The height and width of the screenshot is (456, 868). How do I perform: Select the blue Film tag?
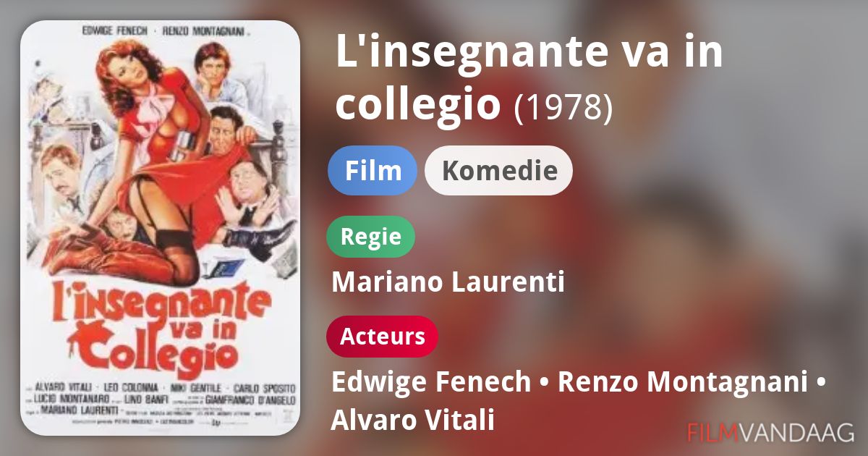click(373, 171)
